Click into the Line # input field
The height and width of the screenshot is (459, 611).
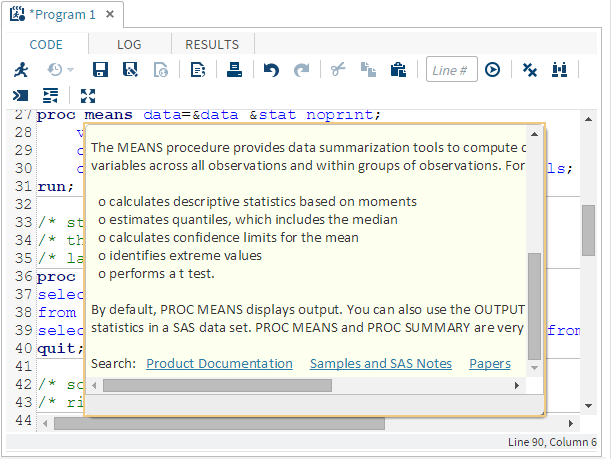[451, 70]
